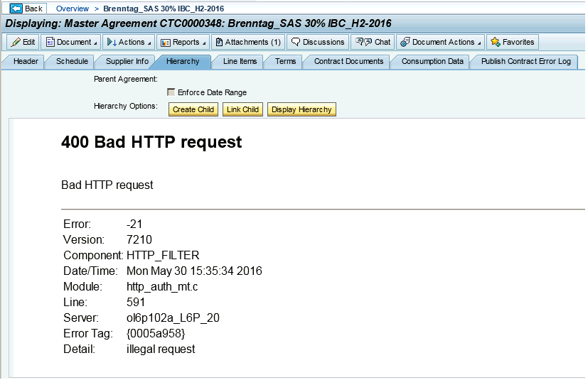Click the Attachments clipboard icon
This screenshot has width=588, height=380.
click(x=219, y=42)
